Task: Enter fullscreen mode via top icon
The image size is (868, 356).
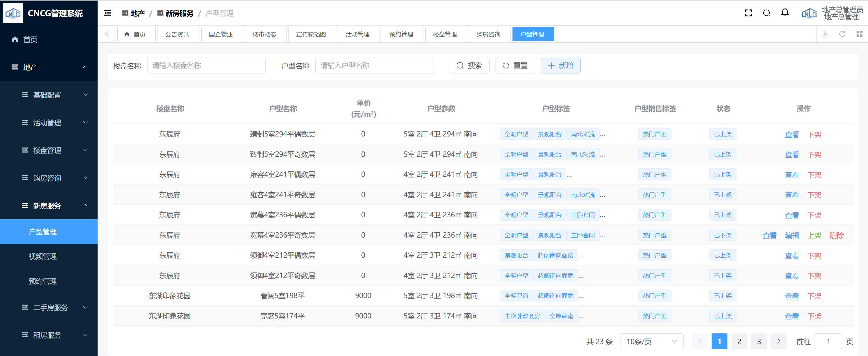Action: (x=748, y=13)
